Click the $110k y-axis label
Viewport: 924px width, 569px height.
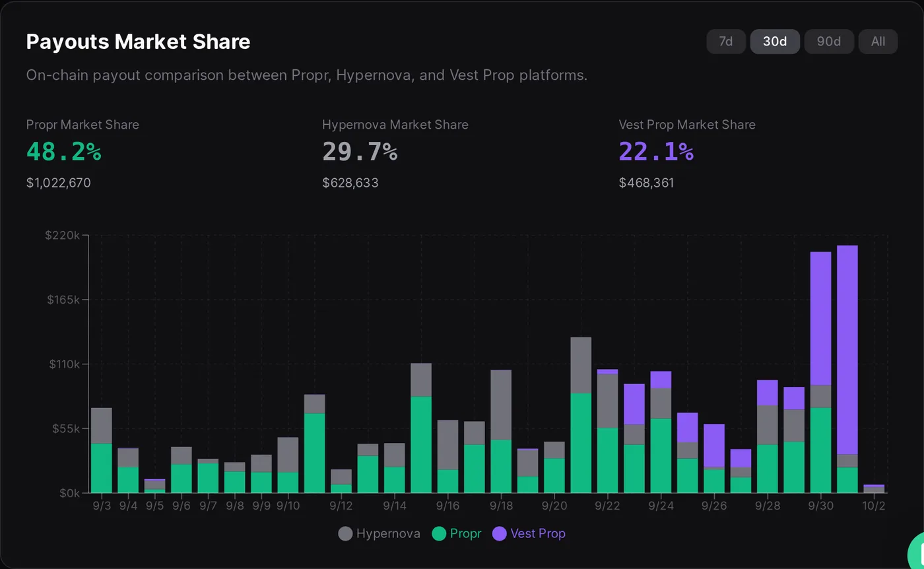[63, 364]
